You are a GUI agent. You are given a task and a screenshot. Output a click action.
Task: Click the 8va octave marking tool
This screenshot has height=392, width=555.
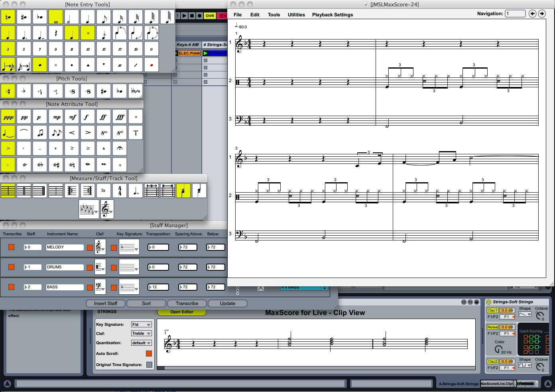[104, 133]
